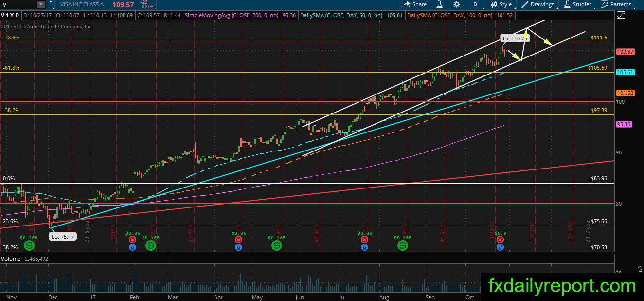Click the blue lightbulb icon before February
This screenshot has height=301, width=644.
tap(132, 247)
